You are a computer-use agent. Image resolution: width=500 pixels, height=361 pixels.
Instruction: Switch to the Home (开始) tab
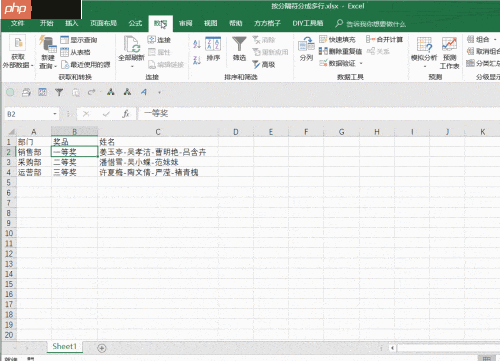point(46,23)
